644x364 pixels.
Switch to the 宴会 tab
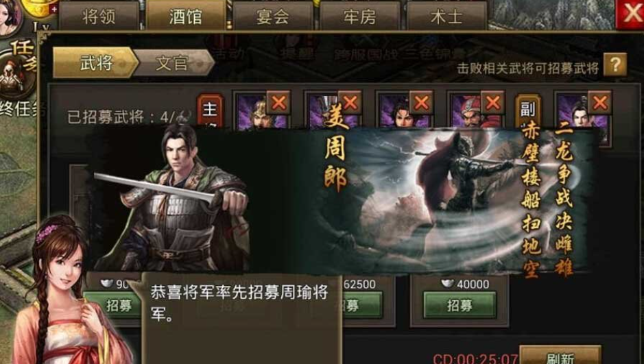pos(273,16)
